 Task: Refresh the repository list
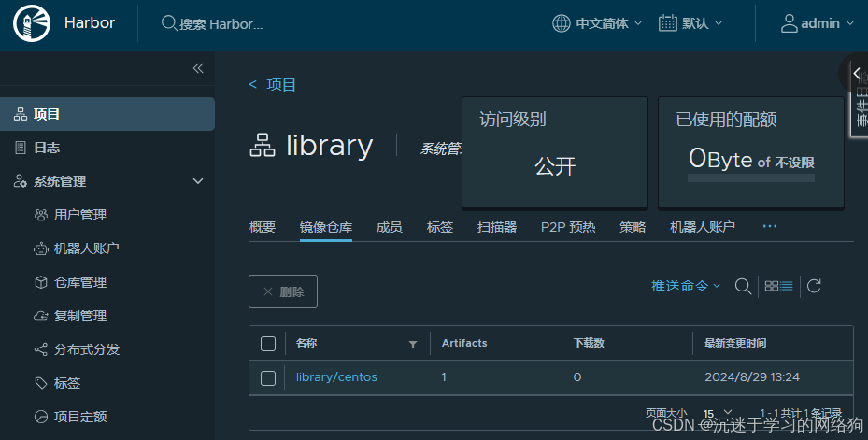(x=814, y=286)
